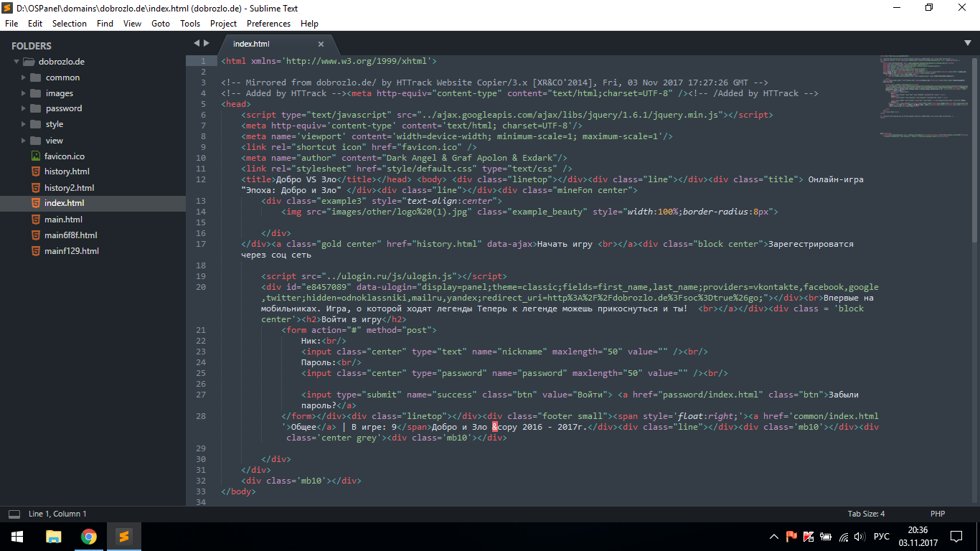
Task: Open the volume tray icon
Action: (x=860, y=537)
